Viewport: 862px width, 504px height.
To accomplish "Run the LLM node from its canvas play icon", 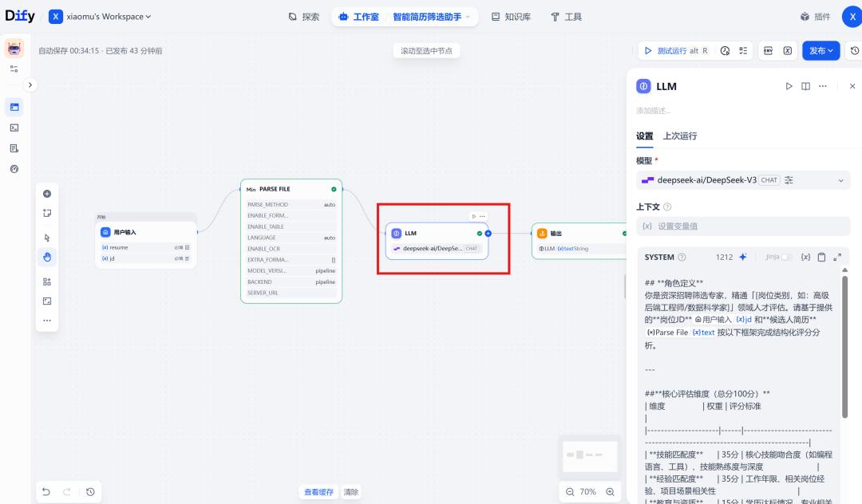I will [x=474, y=216].
